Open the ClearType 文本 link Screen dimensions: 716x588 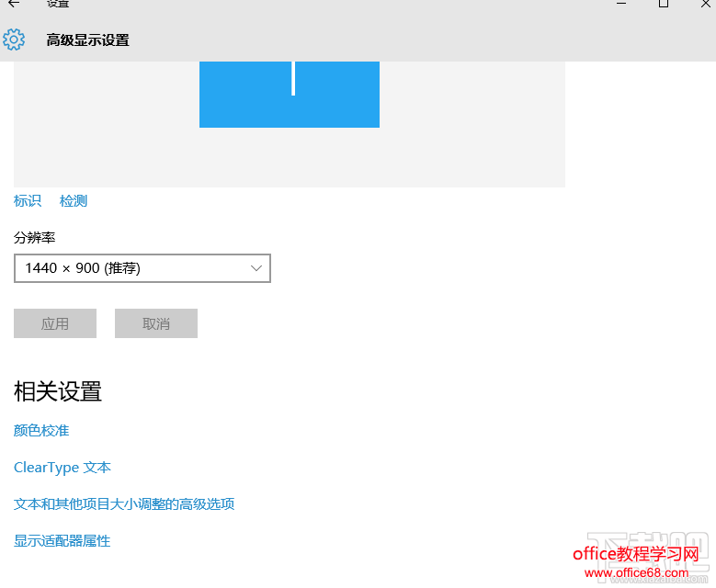click(x=63, y=468)
